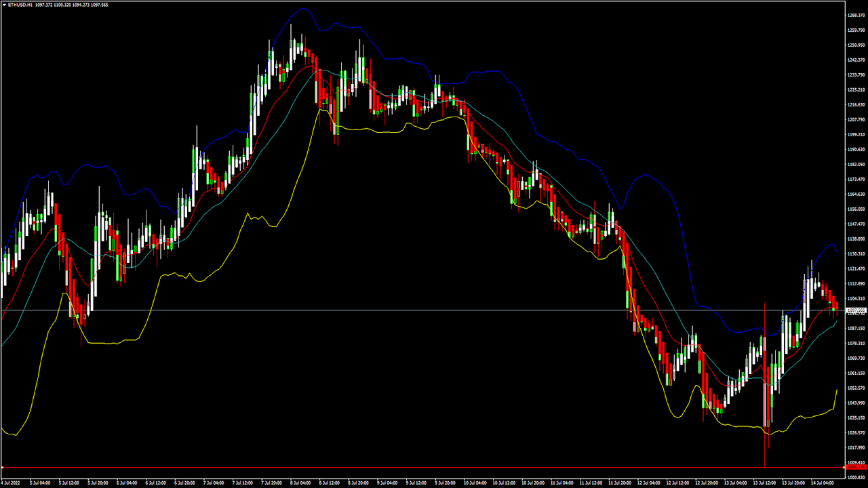Click the triangle arrow beside ETHUSD,H1
The image size is (868, 488).
3,4
